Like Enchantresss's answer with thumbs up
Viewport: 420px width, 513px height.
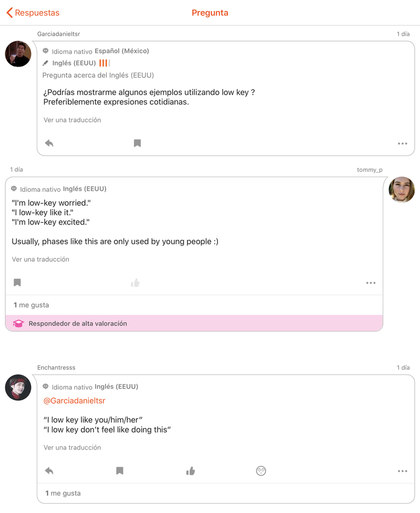[191, 471]
